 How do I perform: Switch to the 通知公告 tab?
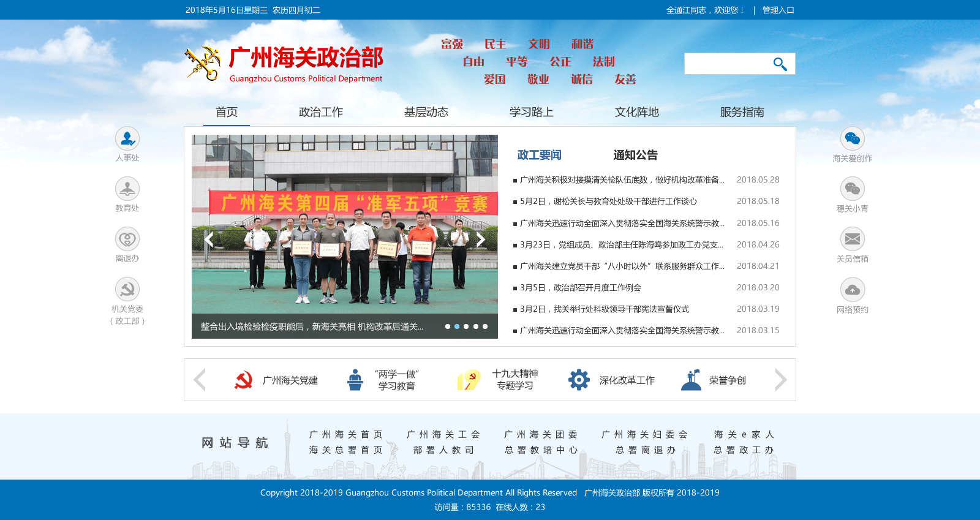pos(635,155)
